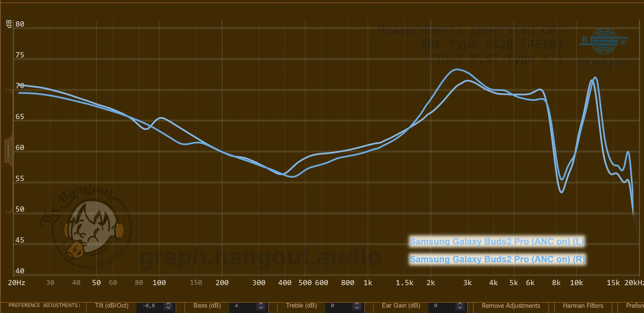The width and height of the screenshot is (644, 313).
Task: Decrease Bass using the down stepper arrow
Action: click(x=261, y=308)
